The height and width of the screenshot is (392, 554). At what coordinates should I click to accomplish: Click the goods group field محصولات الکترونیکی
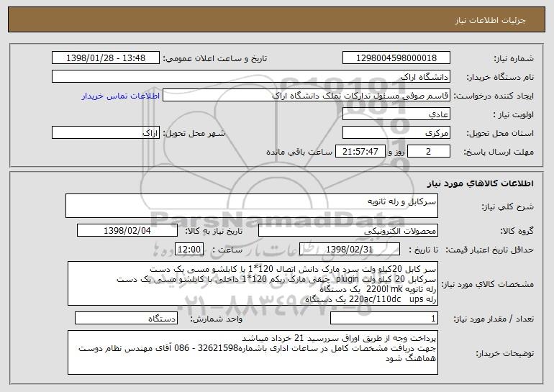[348, 231]
